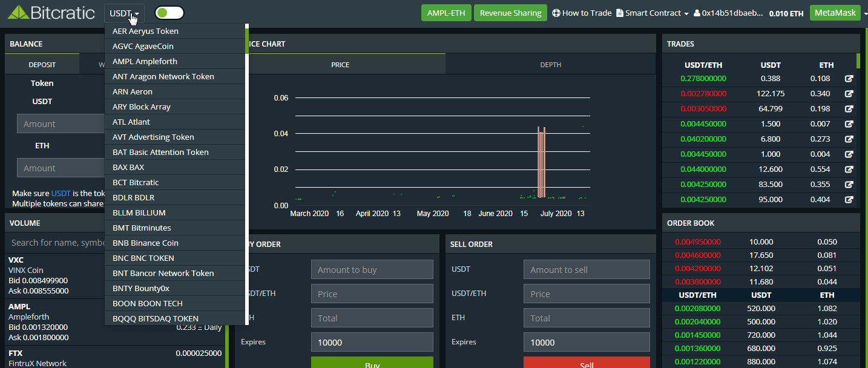868x368 pixels.
Task: Open external link for 95.000 USDT trade
Action: tap(849, 200)
